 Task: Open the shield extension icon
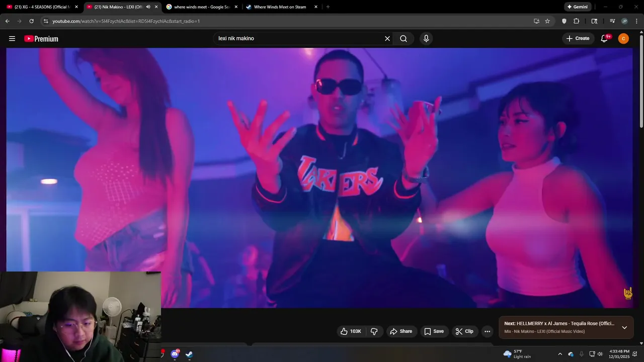point(564,21)
